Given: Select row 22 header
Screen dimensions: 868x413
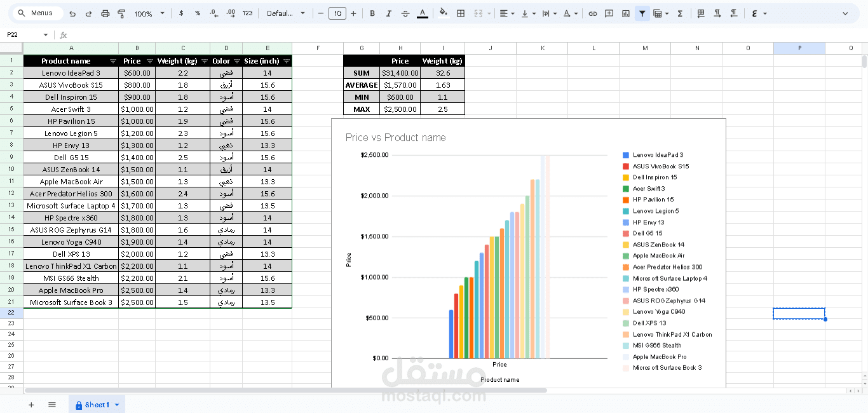Looking at the screenshot, I should click(11, 313).
